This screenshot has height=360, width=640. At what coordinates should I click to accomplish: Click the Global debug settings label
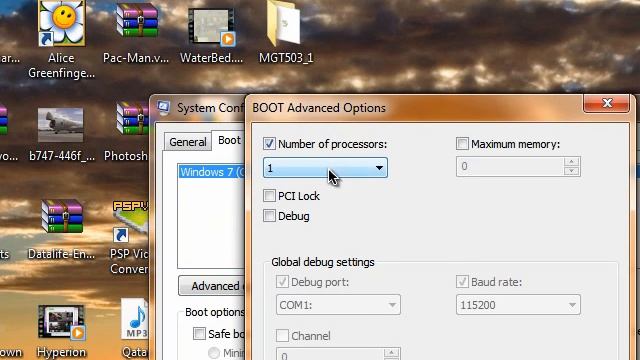coord(322,262)
